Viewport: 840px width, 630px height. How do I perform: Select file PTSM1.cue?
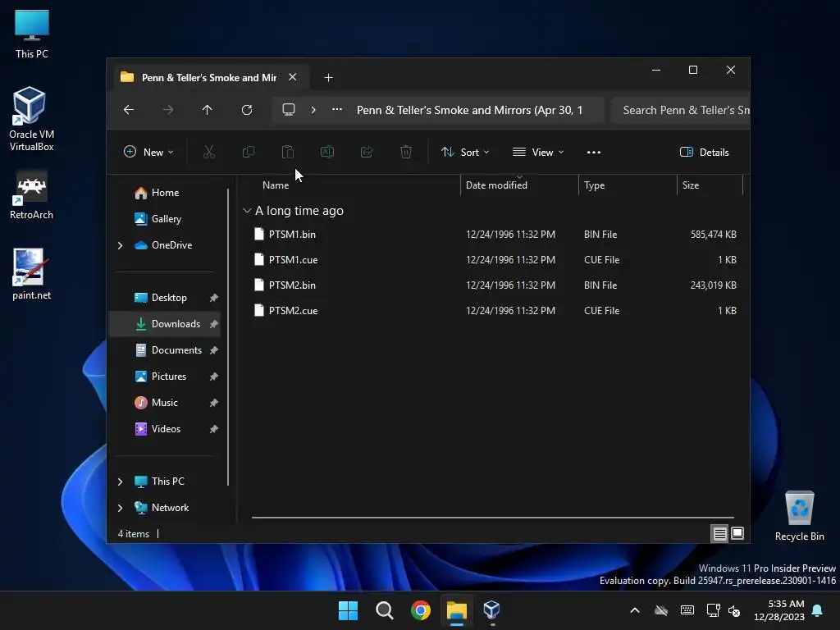tap(293, 260)
